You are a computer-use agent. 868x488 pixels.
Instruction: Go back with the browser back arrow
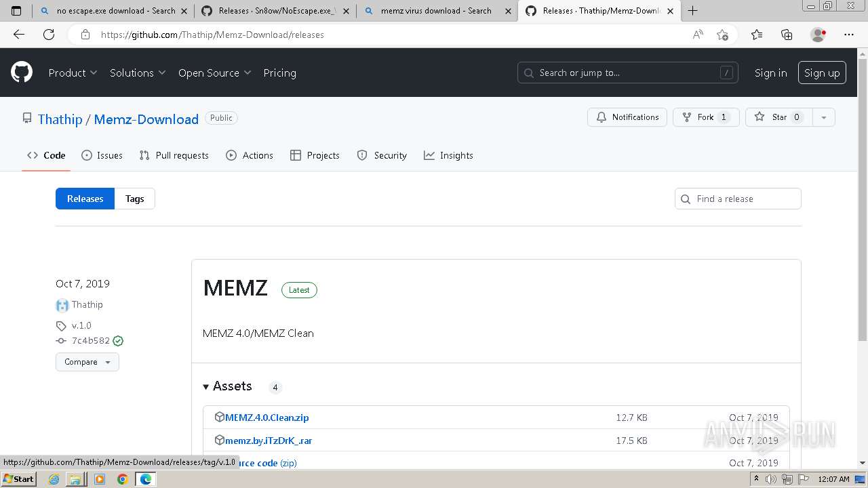click(19, 35)
